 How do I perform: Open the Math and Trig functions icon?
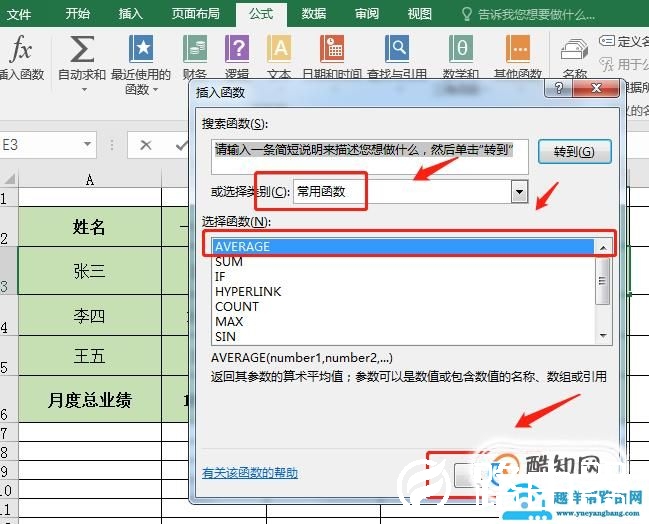point(461,48)
